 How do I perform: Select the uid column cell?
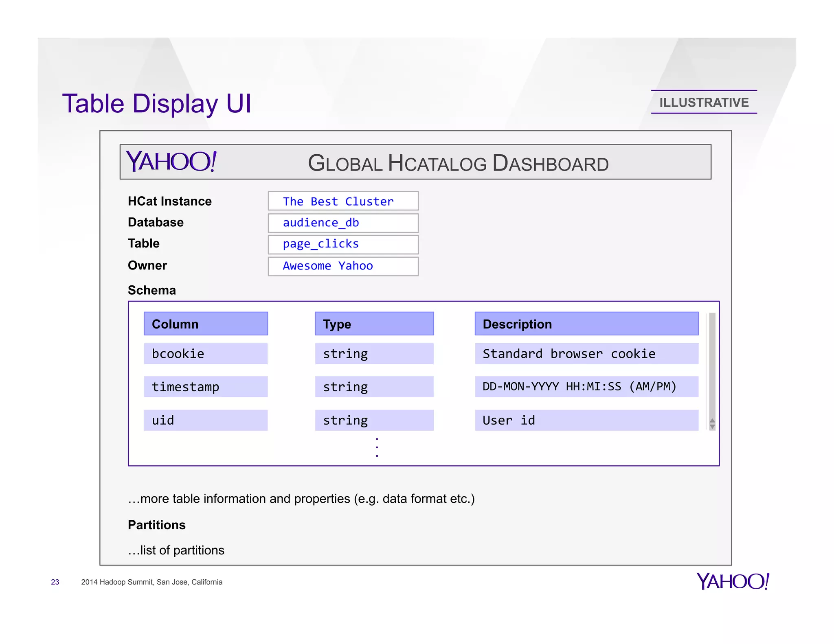pyautogui.click(x=206, y=420)
